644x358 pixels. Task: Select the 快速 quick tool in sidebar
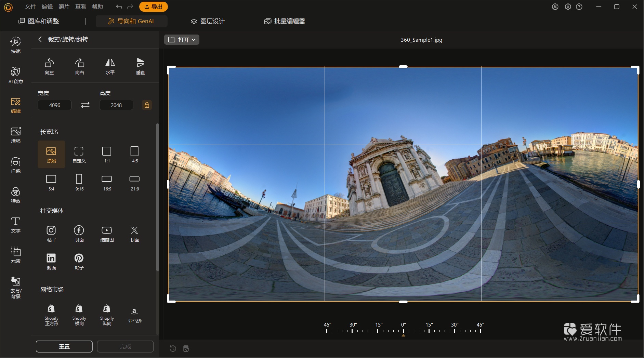coord(16,45)
